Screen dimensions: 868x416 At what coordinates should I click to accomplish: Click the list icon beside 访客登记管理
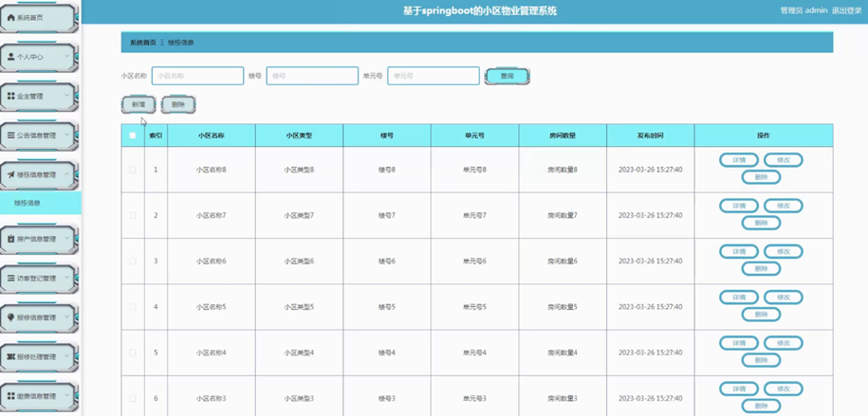pos(11,279)
